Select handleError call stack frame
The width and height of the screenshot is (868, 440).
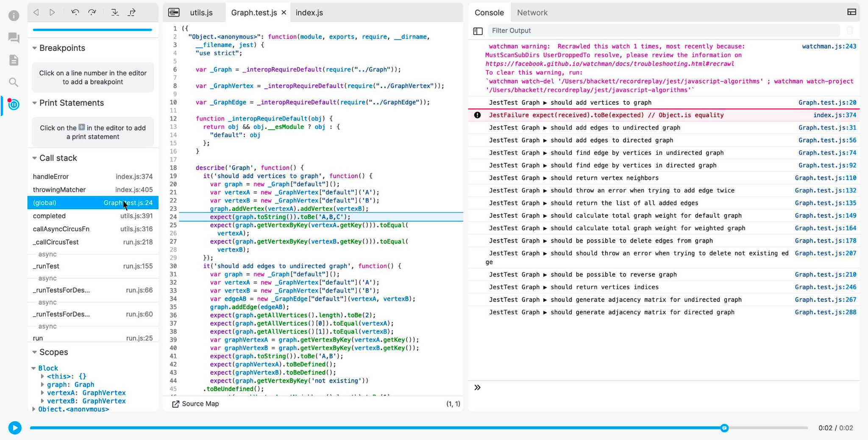coord(93,177)
